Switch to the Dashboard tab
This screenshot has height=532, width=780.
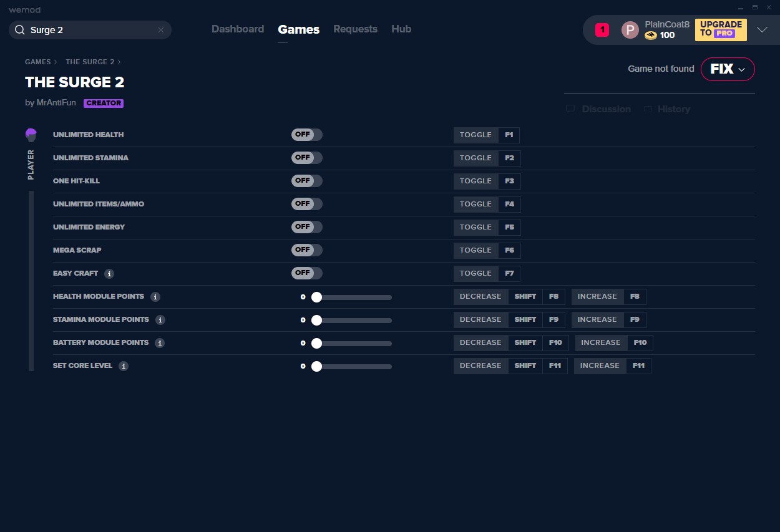point(238,29)
